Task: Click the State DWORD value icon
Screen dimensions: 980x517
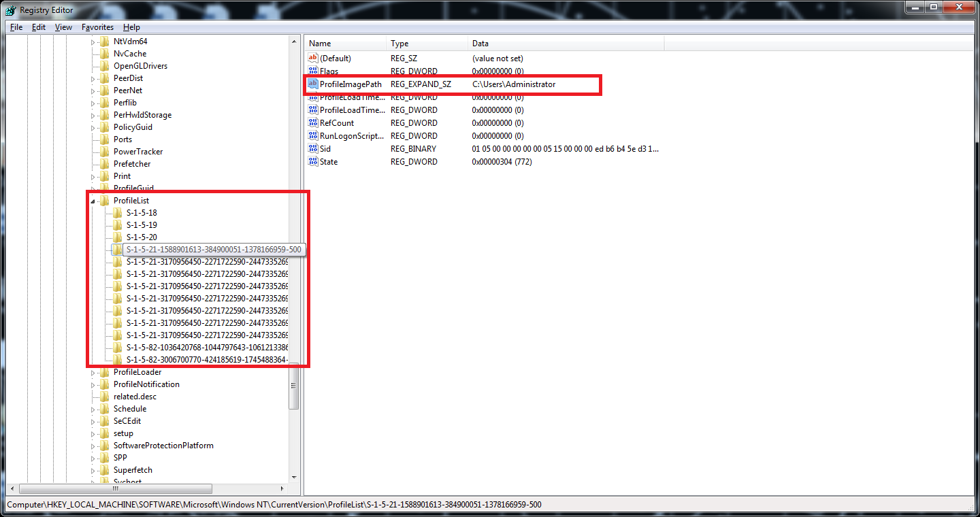Action: (313, 162)
